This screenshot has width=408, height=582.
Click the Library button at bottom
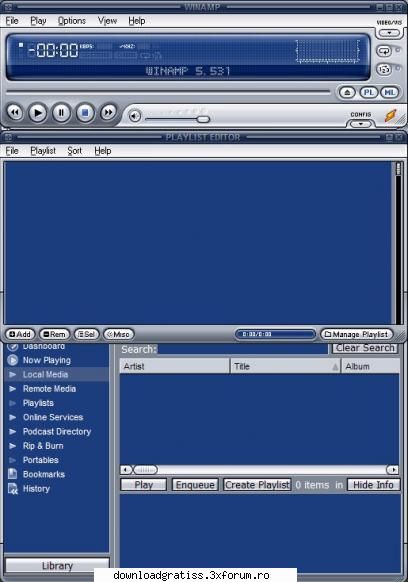coord(57,565)
